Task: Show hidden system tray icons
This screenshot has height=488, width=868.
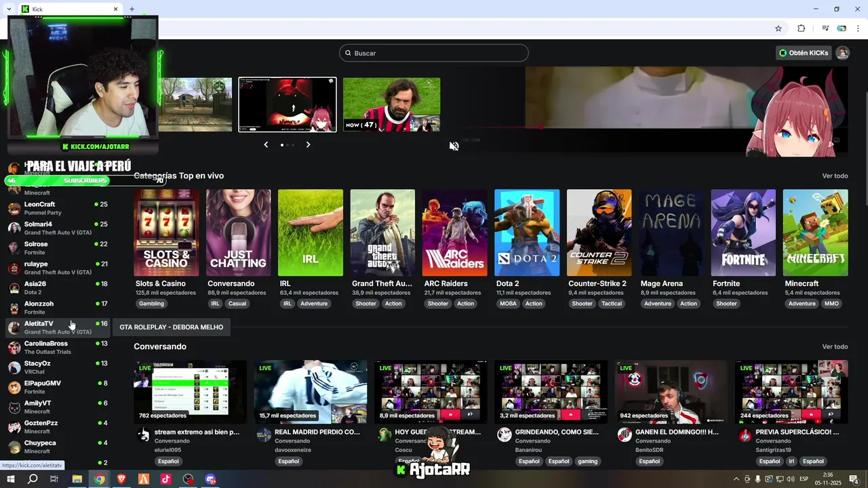Action: point(736,479)
